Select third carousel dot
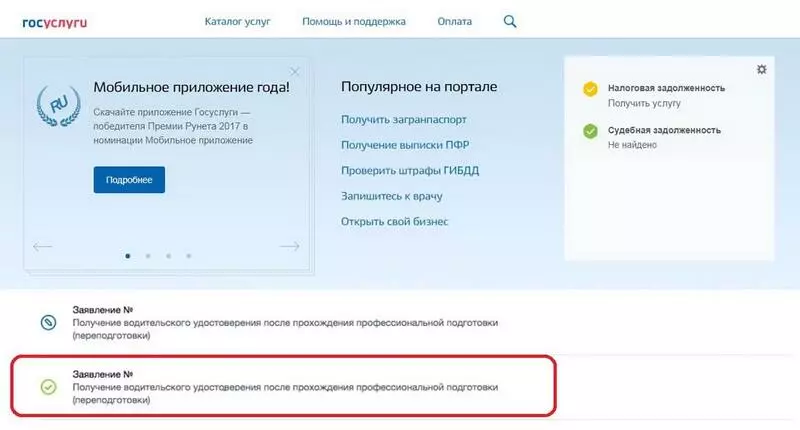 point(168,256)
